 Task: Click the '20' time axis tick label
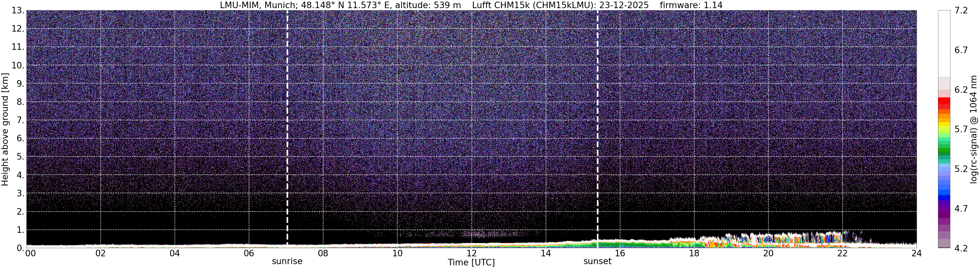click(x=768, y=253)
